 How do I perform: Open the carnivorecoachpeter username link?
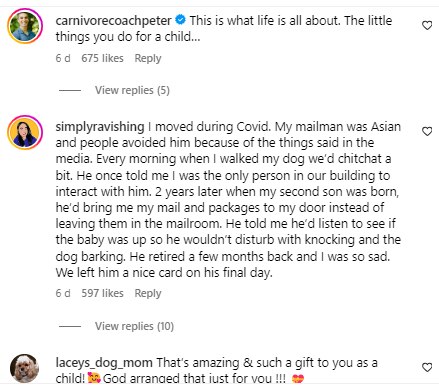(x=113, y=21)
